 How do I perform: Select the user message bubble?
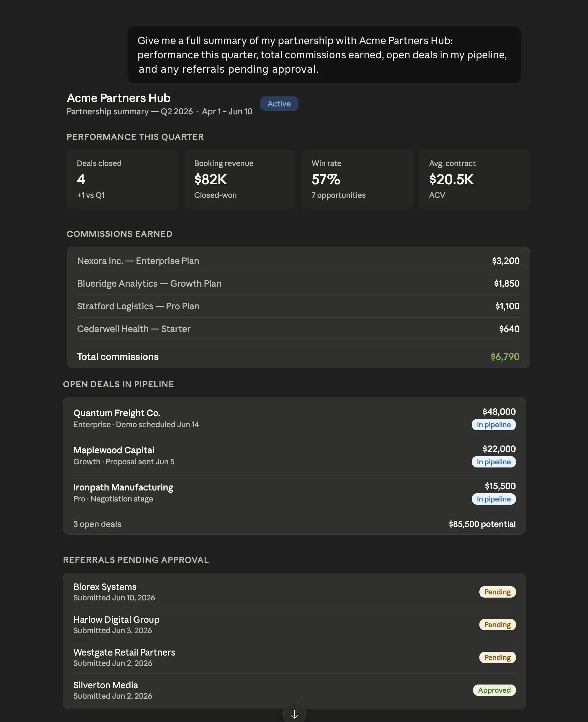(x=324, y=54)
